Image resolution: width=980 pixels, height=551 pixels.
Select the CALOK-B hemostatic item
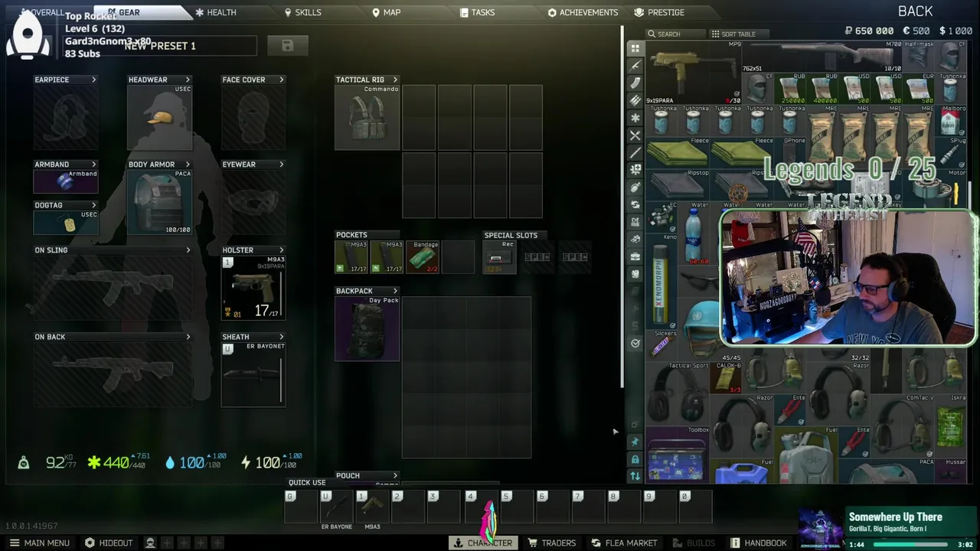coord(727,378)
